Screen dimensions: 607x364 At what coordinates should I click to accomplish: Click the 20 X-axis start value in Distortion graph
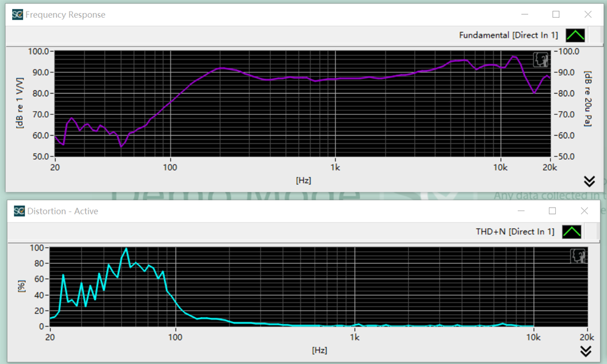pyautogui.click(x=50, y=338)
